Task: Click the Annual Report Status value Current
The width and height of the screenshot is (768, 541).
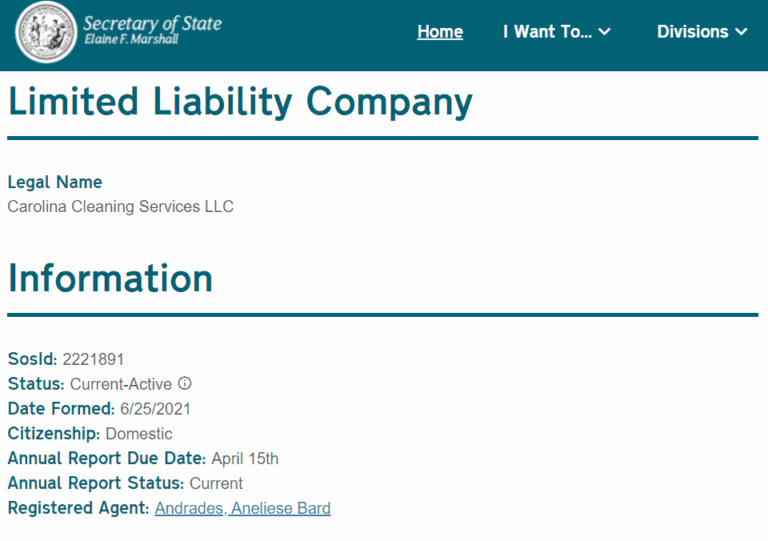Action: 216,484
